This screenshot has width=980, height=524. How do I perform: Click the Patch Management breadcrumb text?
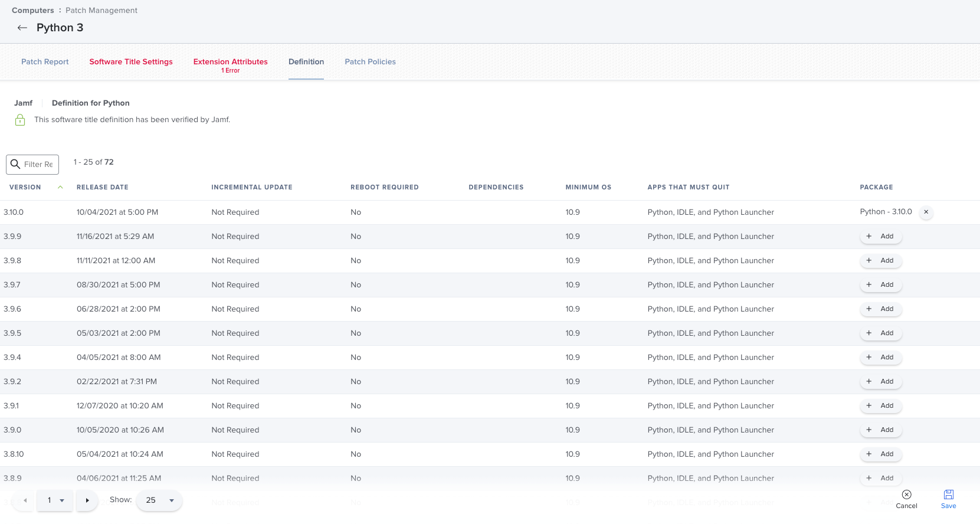[x=101, y=11]
